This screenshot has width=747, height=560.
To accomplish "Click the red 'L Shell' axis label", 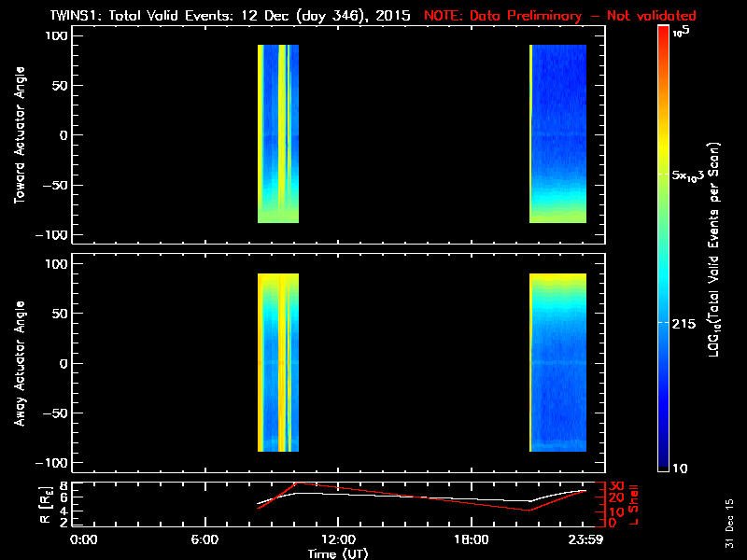I will tap(634, 503).
